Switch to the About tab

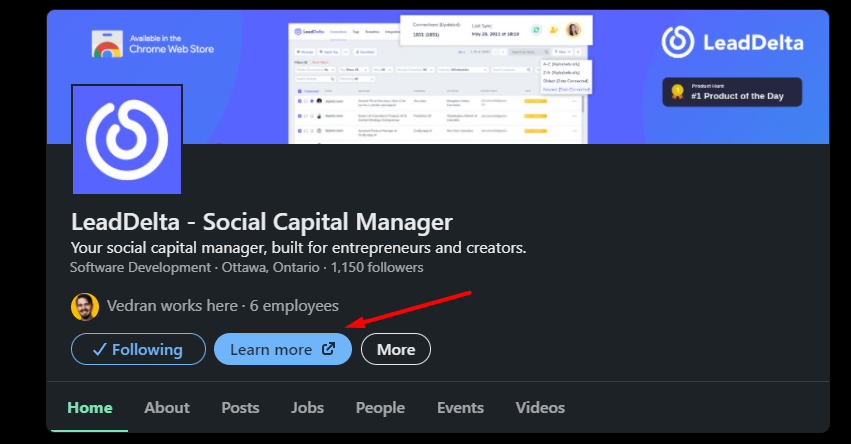click(x=167, y=408)
